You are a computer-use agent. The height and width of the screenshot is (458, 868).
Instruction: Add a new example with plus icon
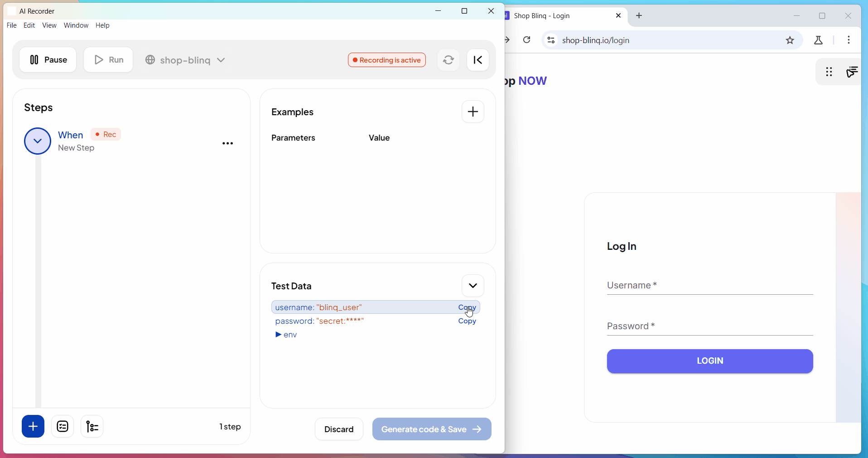pos(473,112)
